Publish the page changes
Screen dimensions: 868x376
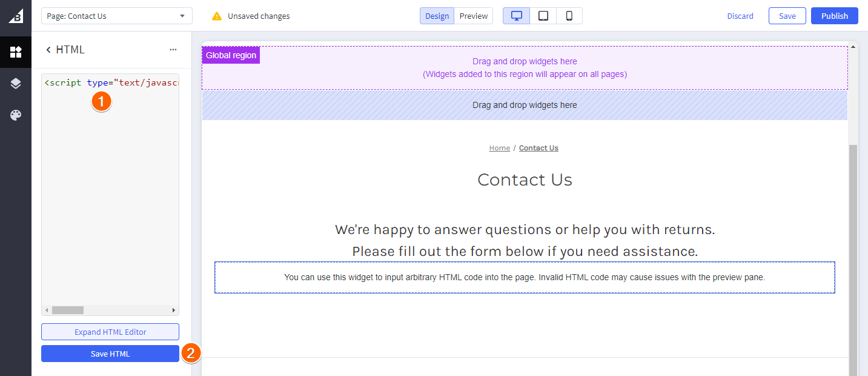(x=834, y=16)
